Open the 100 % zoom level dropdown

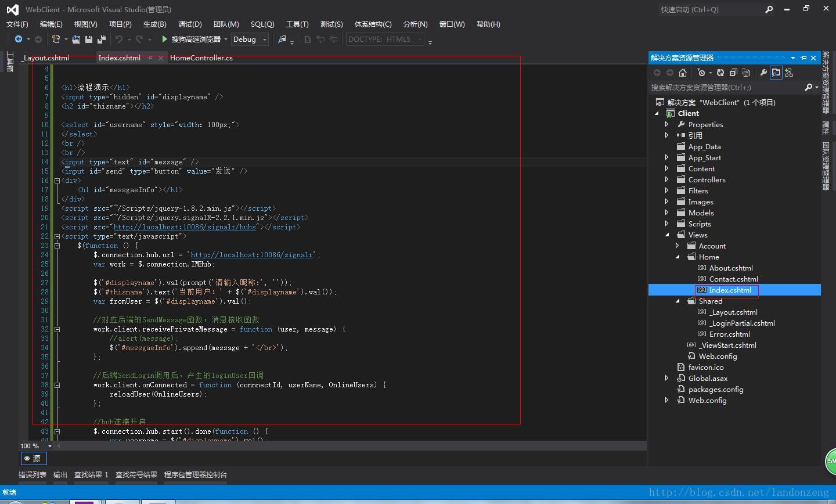49,446
